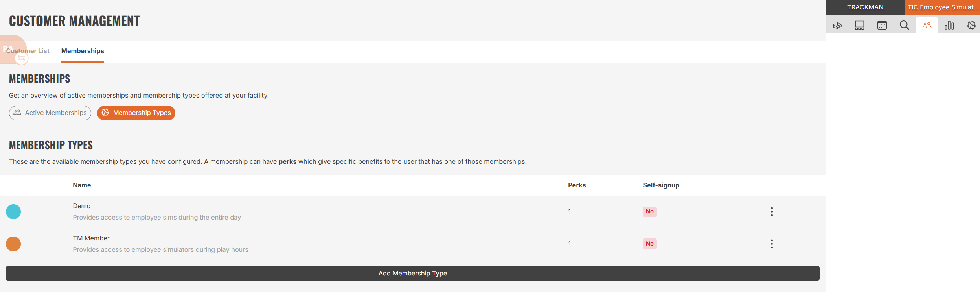Switch to the Customer List tab
980x292 pixels.
(x=28, y=51)
